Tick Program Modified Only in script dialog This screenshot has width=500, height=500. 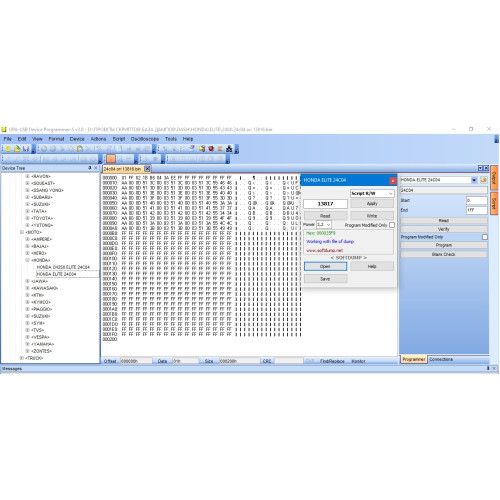tap(392, 225)
